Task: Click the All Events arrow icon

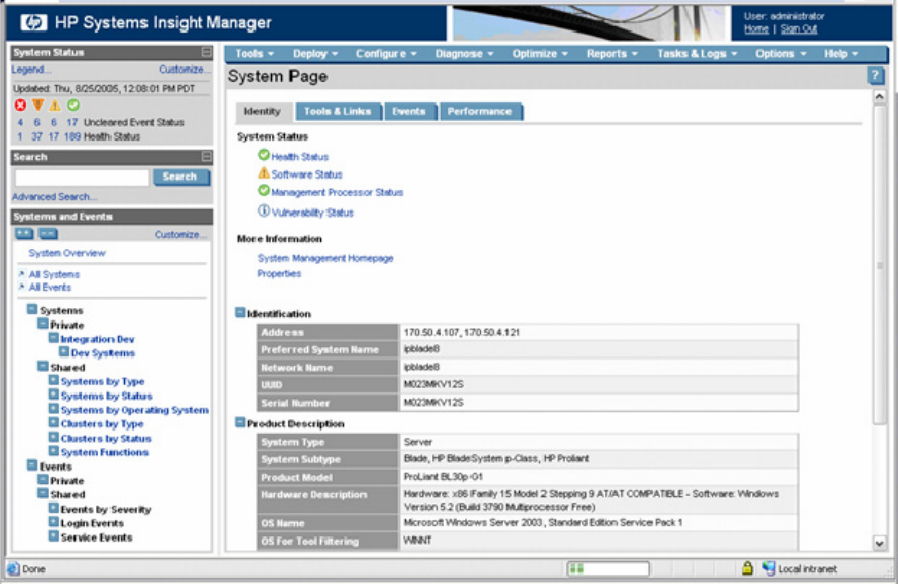Action: tap(22, 287)
